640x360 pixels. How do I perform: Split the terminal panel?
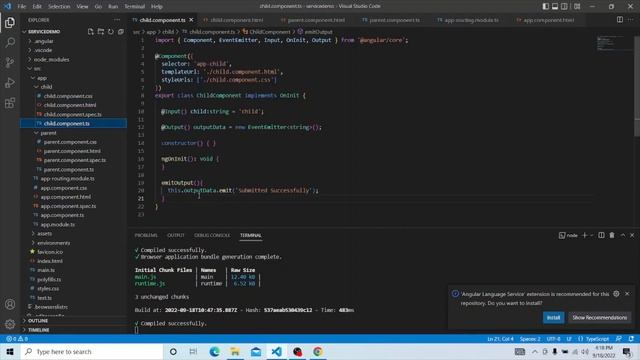tap(601, 235)
